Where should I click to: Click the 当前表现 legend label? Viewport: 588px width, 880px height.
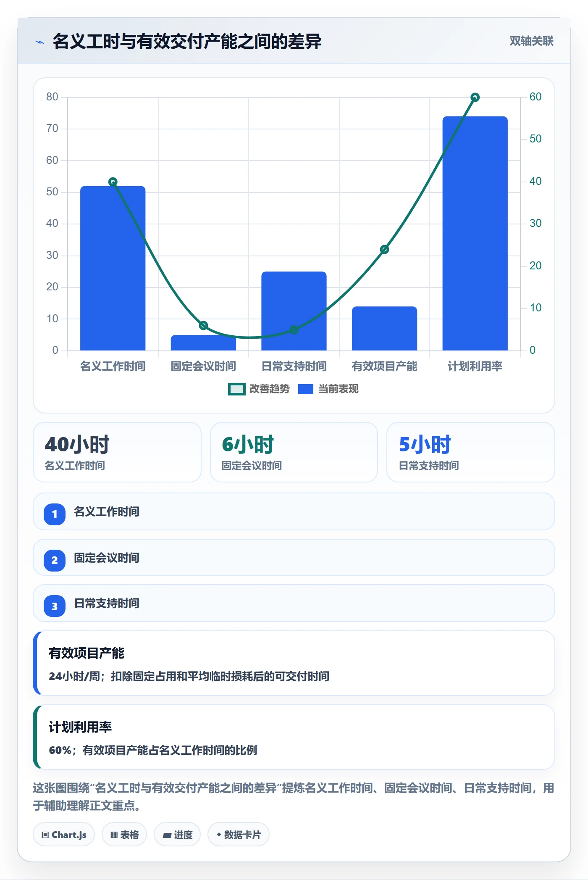tap(339, 389)
